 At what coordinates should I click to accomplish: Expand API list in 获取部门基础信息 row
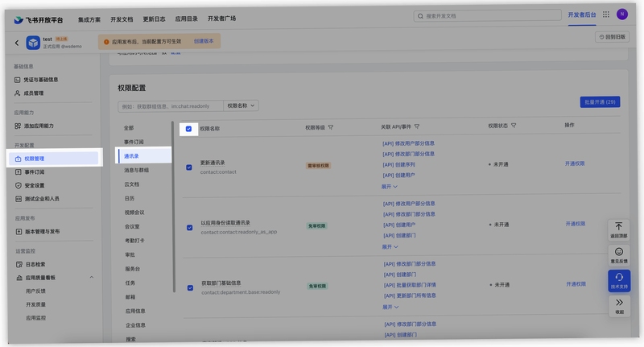390,308
